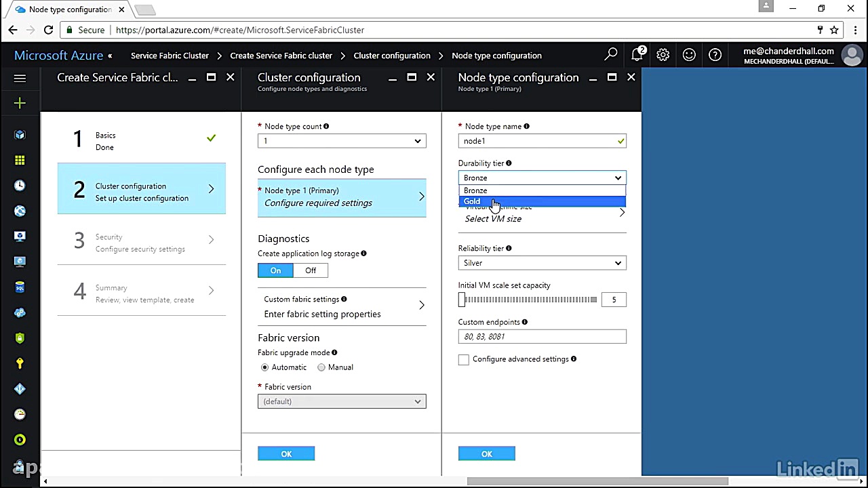Open the blue cube icon in the sidebar

[20, 135]
